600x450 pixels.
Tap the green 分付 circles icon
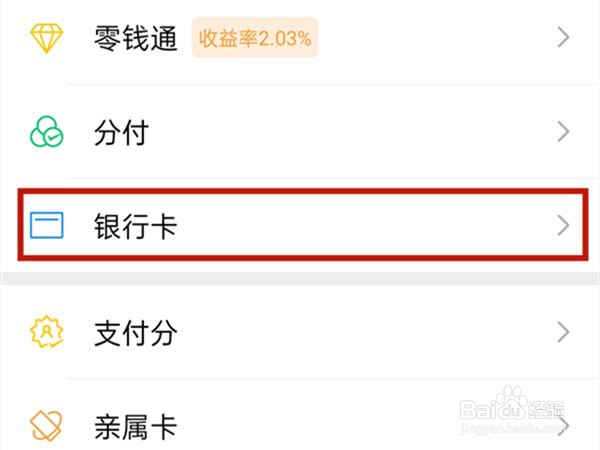[x=47, y=132]
